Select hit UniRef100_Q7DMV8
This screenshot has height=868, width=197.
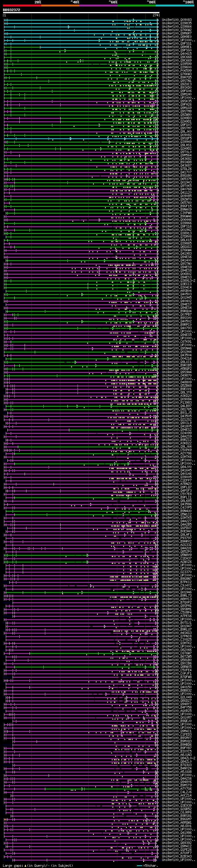pyautogui.click(x=177, y=236)
